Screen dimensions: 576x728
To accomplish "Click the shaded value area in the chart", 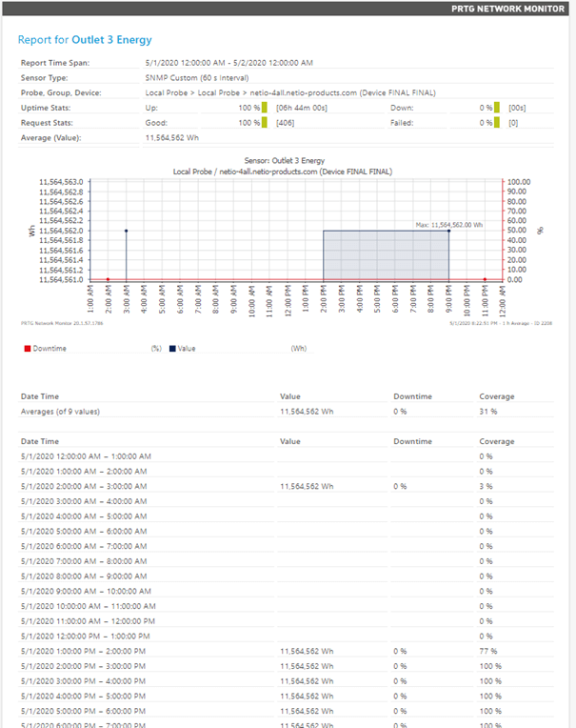I will pos(386,255).
